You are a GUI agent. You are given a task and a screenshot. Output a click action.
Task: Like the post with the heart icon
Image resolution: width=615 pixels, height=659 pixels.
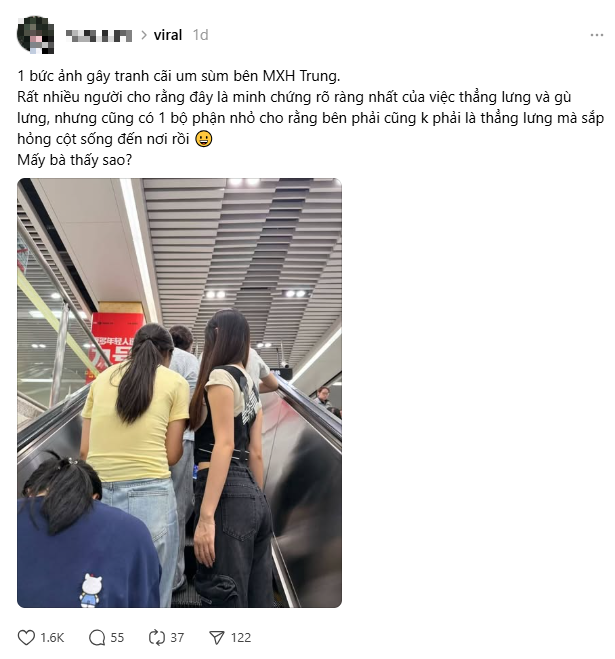pos(26,638)
